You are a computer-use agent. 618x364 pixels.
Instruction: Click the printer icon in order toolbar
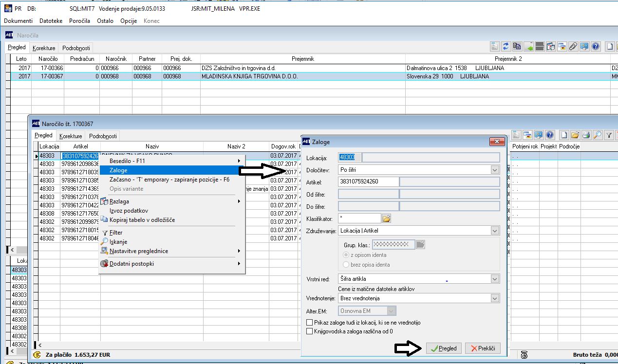click(587, 135)
